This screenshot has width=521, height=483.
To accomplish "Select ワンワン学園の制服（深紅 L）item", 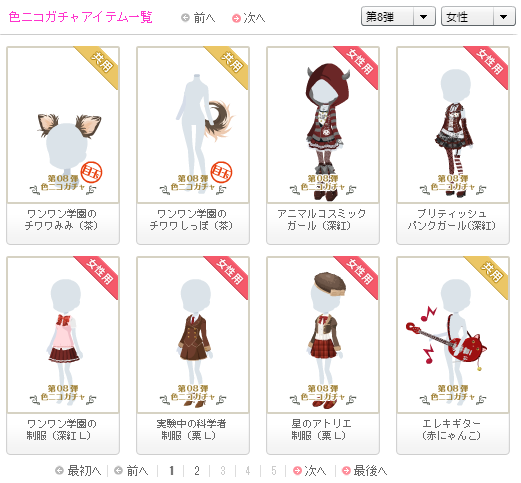I will [x=63, y=334].
